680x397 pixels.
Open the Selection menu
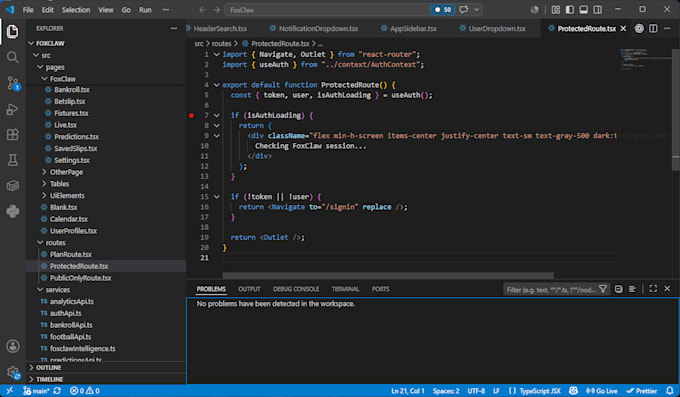coord(76,10)
